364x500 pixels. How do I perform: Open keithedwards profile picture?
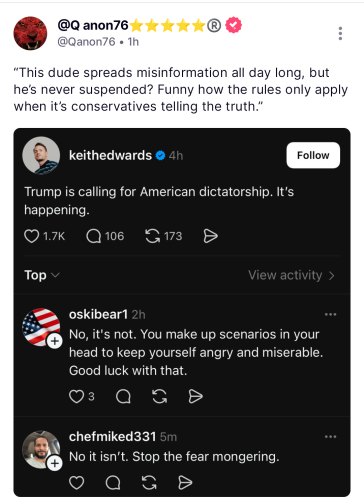click(41, 155)
